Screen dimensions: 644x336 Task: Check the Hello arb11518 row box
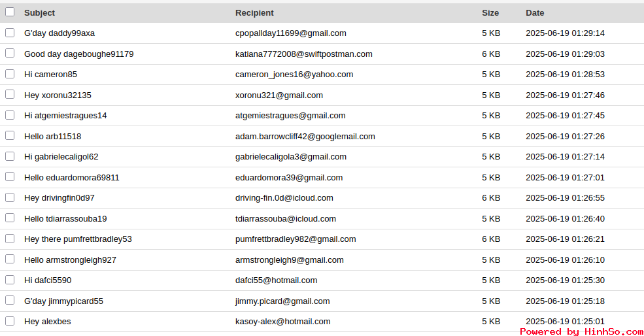coord(10,135)
